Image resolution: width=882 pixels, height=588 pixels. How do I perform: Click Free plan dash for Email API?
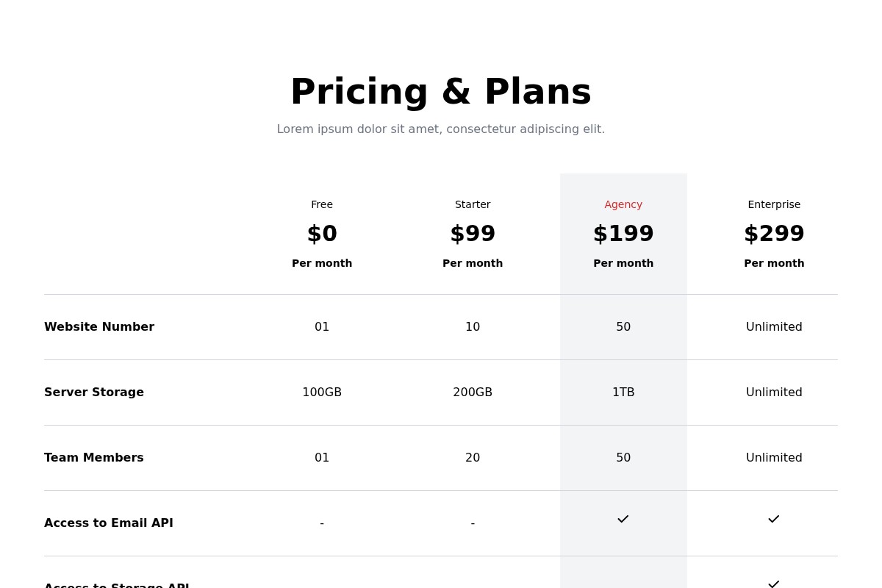pos(322,523)
